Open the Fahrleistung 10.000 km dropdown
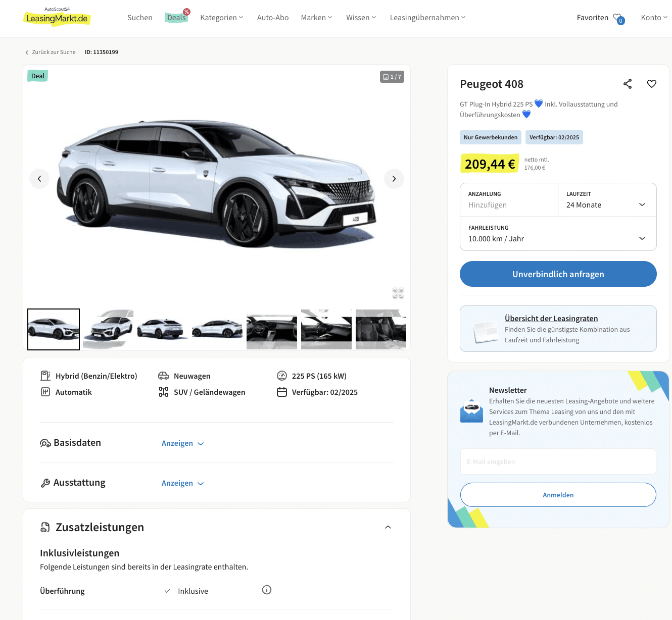The width and height of the screenshot is (672, 620). (558, 234)
